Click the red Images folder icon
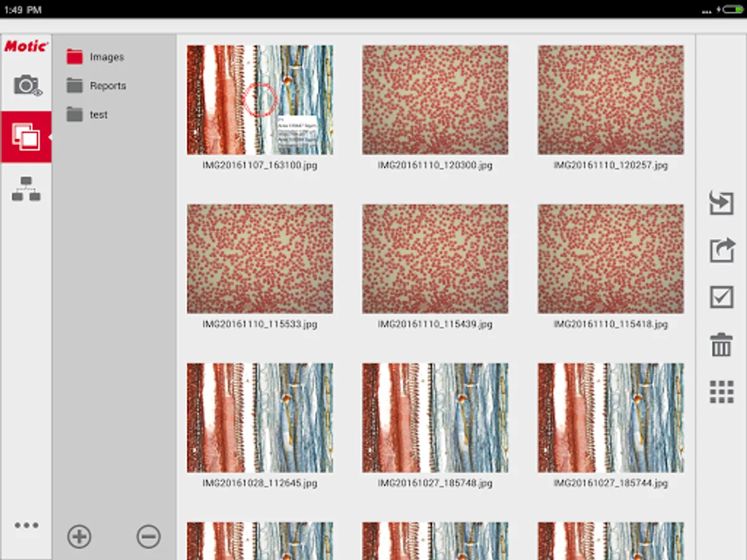 point(75,57)
